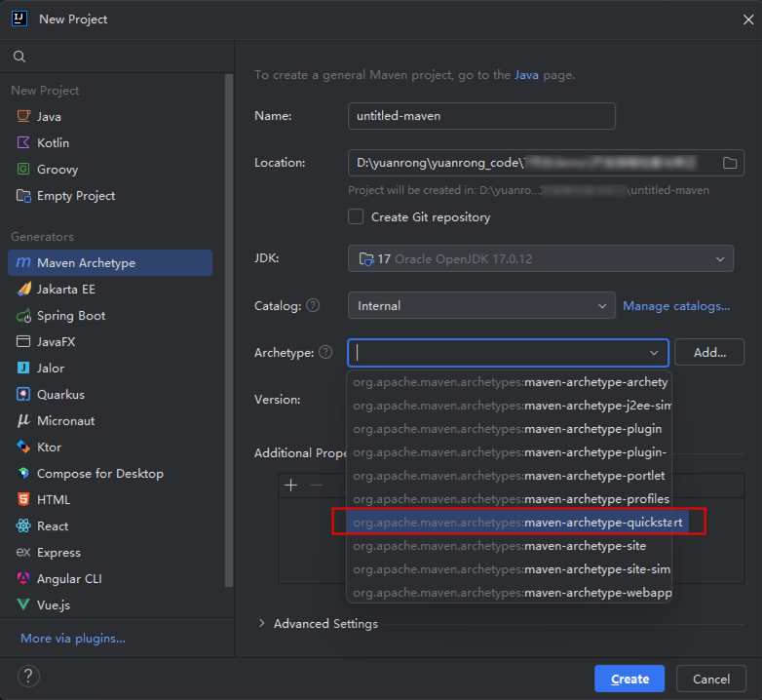Click the Add... archetype button

(708, 352)
